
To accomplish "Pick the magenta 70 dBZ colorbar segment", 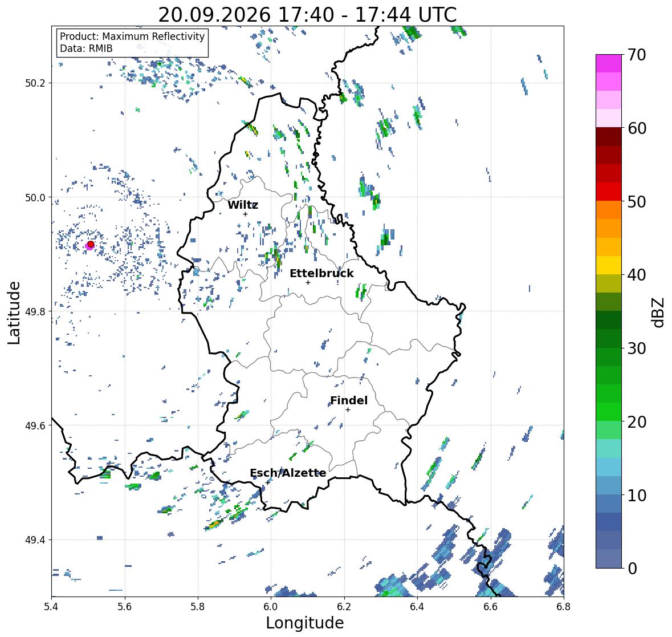I will click(x=609, y=63).
